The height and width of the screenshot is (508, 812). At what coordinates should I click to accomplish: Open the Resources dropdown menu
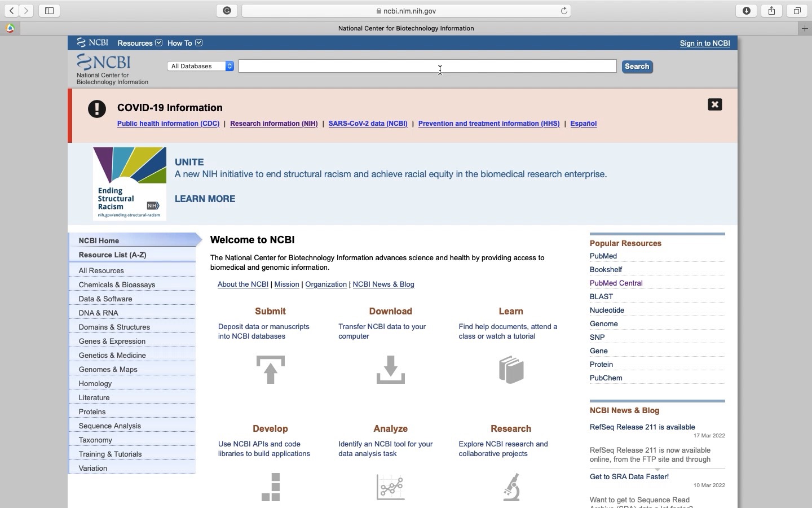pyautogui.click(x=139, y=43)
